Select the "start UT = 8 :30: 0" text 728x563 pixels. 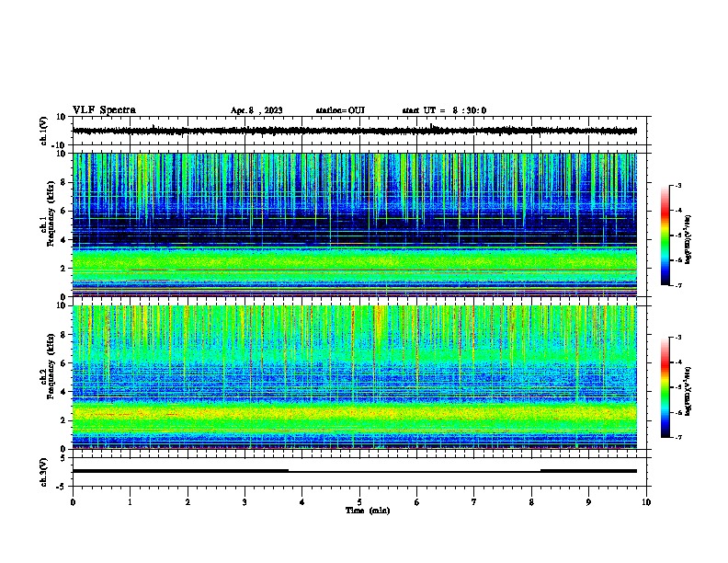(444, 110)
